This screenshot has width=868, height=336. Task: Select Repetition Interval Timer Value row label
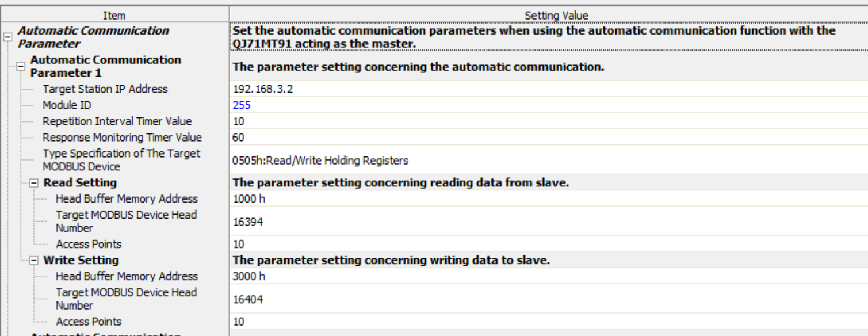[x=117, y=121]
